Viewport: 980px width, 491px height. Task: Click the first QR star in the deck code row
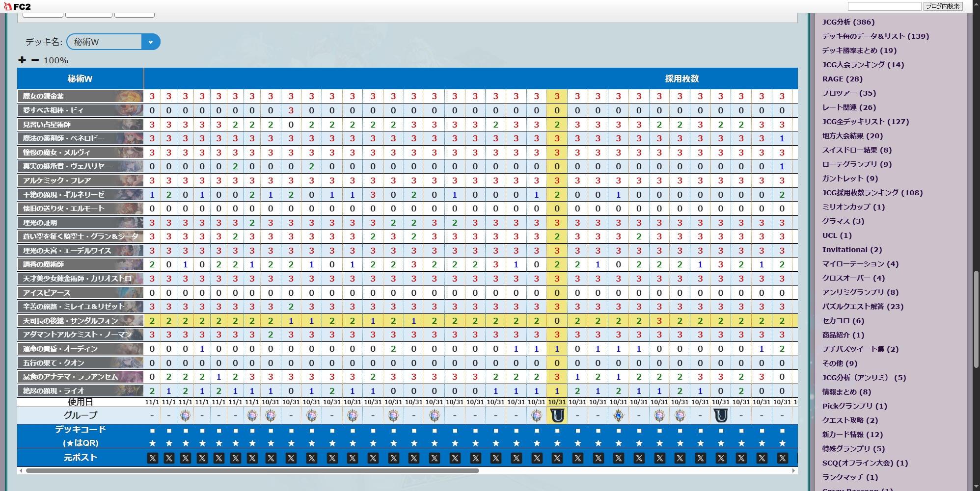(153, 443)
